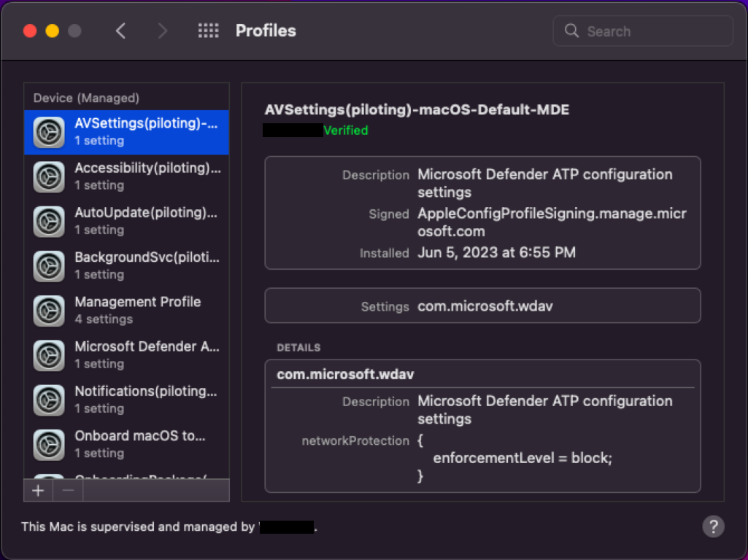
Task: Open help with question mark button
Action: pyautogui.click(x=713, y=526)
